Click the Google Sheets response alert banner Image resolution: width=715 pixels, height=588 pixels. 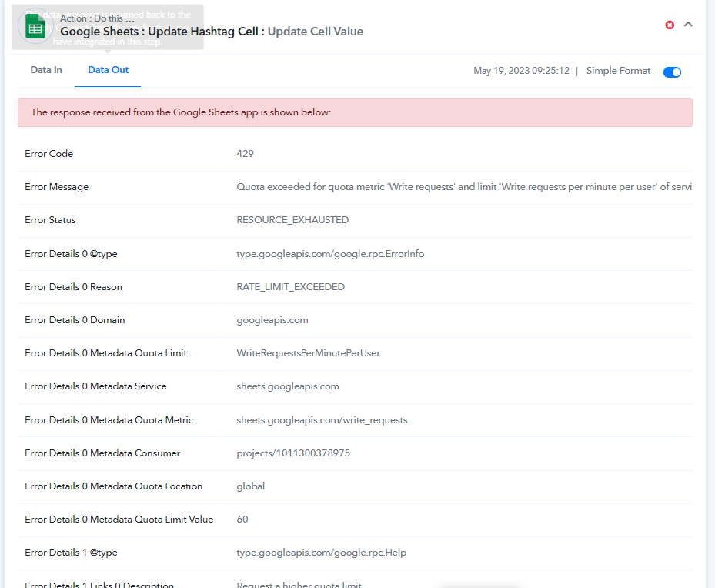(356, 112)
